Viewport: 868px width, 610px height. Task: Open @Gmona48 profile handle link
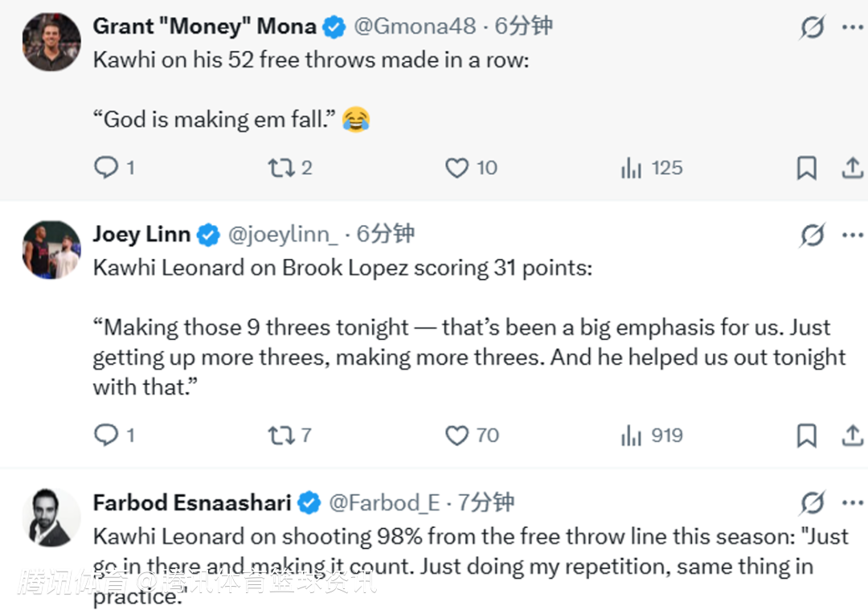(415, 27)
